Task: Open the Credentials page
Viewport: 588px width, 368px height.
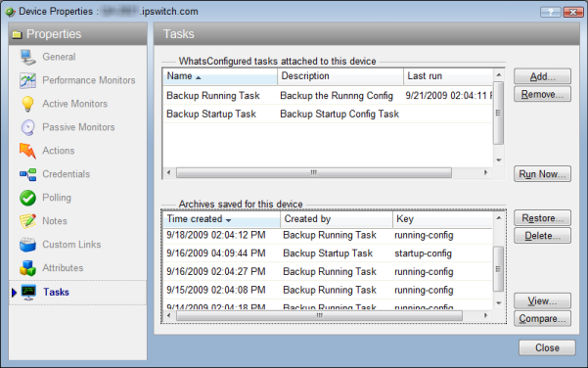Action: [67, 174]
